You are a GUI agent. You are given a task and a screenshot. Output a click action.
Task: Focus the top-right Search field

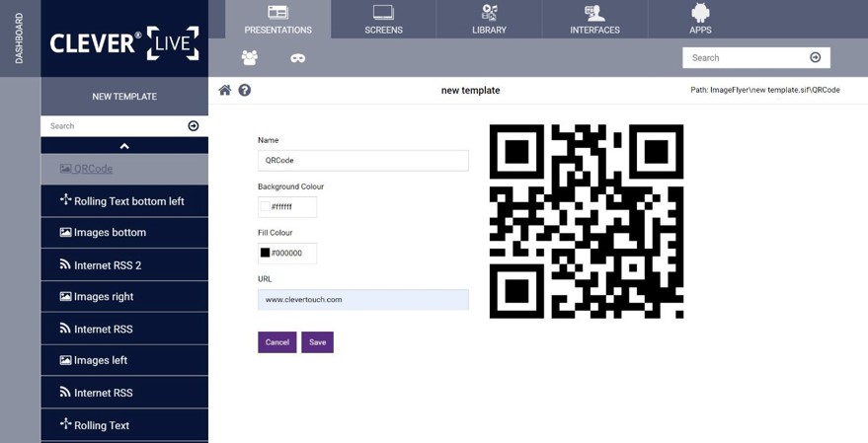point(756,57)
